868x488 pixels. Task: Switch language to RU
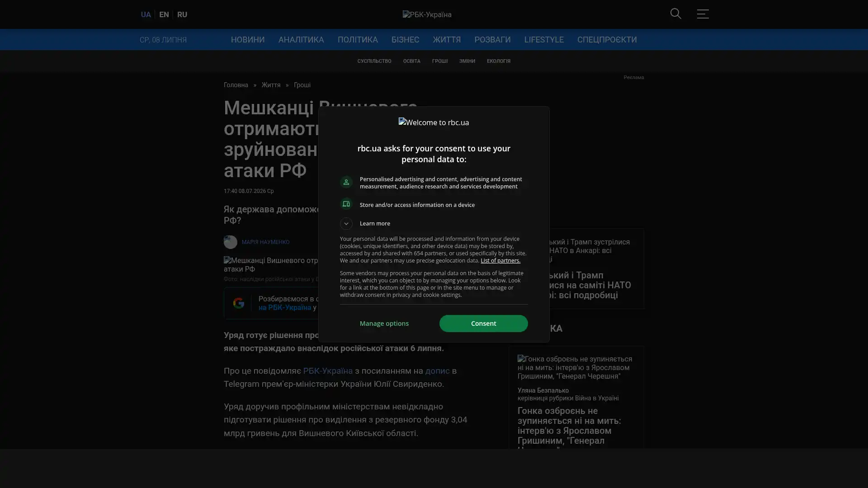pyautogui.click(x=182, y=14)
